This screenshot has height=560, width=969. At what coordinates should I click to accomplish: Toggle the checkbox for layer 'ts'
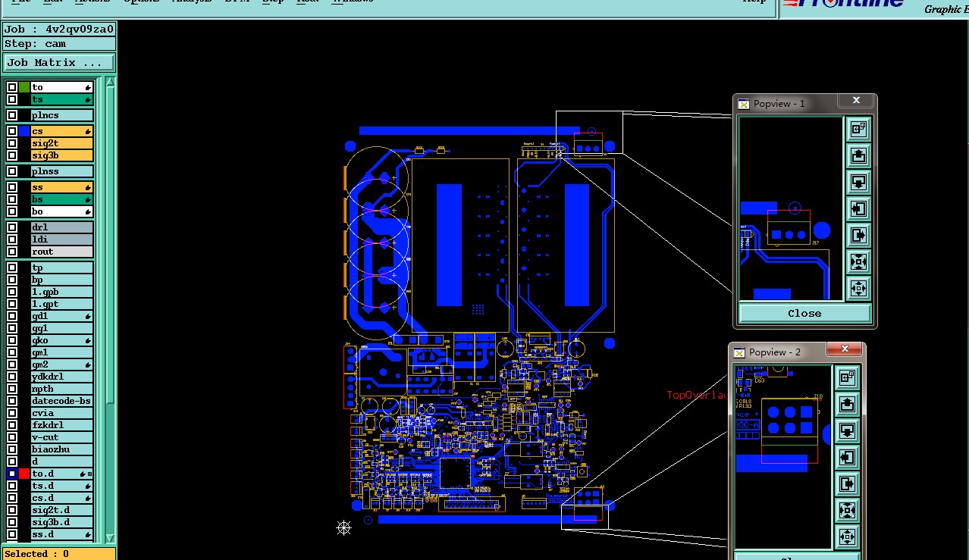(12, 99)
